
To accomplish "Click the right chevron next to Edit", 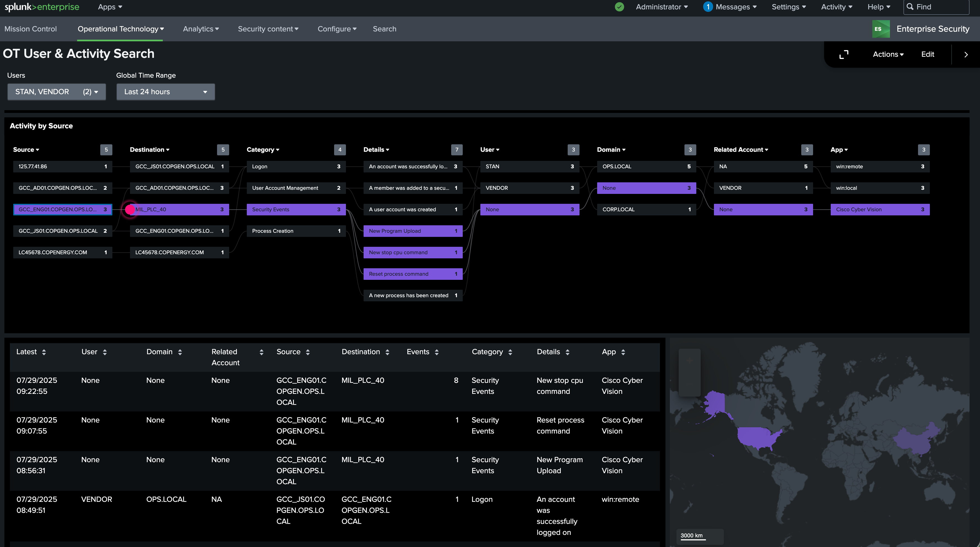I will 966,54.
